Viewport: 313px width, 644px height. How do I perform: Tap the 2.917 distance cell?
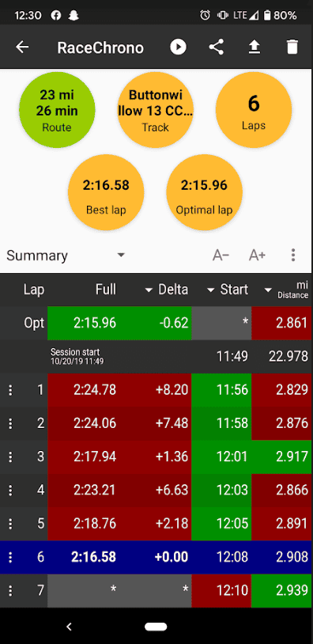point(282,456)
